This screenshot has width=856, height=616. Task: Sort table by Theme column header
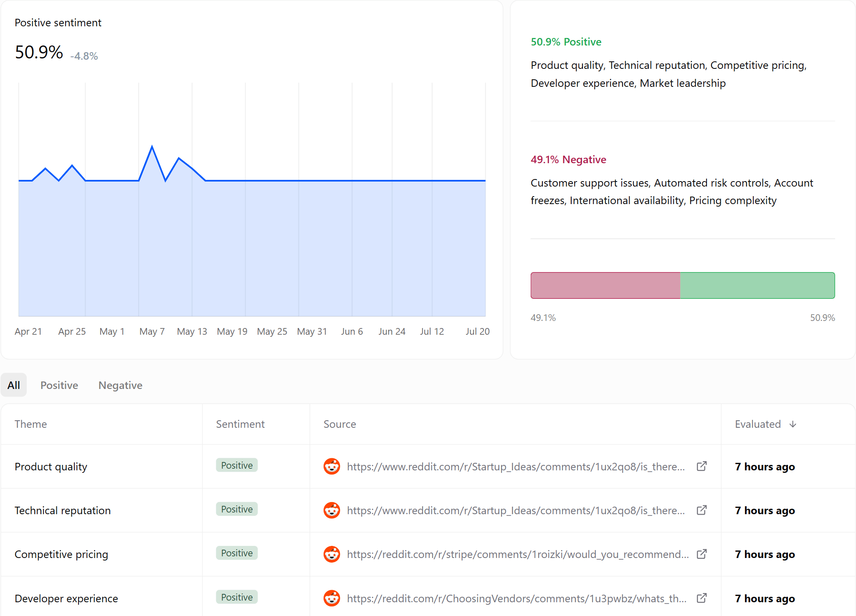[x=30, y=424]
